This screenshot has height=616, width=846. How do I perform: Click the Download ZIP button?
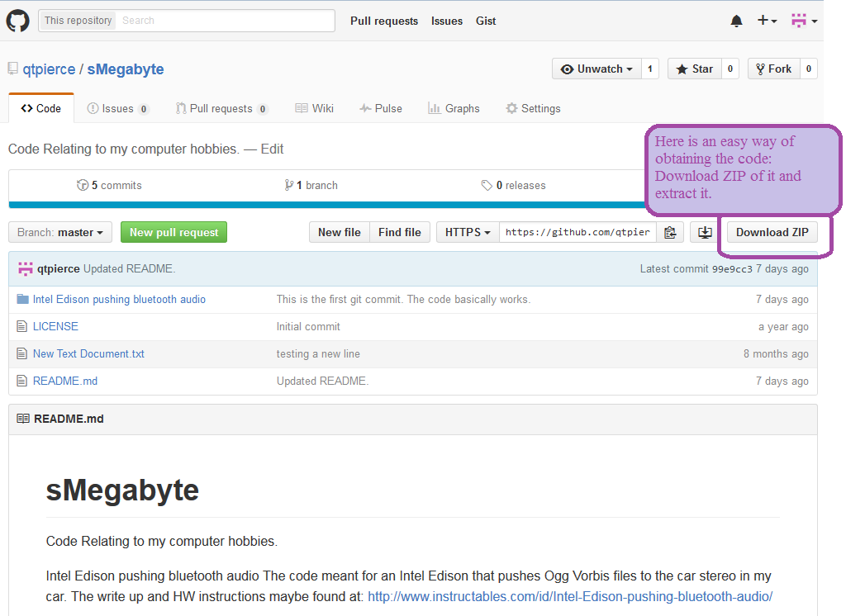pyautogui.click(x=772, y=233)
